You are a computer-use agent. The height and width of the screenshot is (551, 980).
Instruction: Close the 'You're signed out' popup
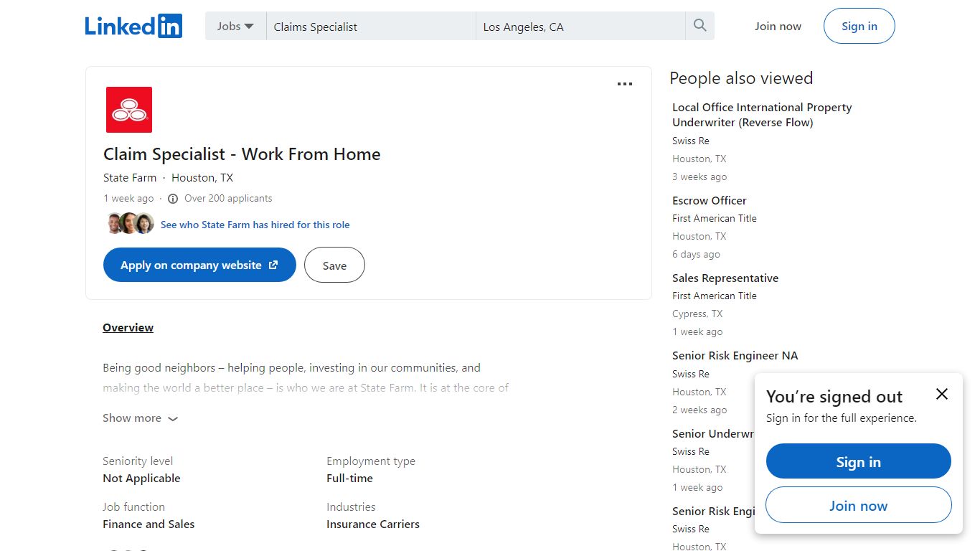coord(942,394)
